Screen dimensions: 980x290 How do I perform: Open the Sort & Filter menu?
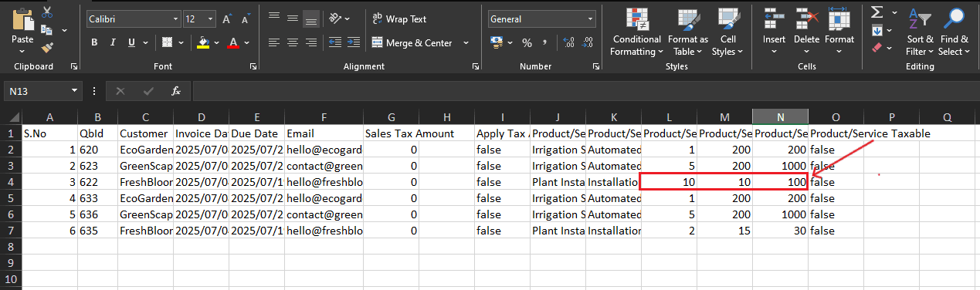921,32
